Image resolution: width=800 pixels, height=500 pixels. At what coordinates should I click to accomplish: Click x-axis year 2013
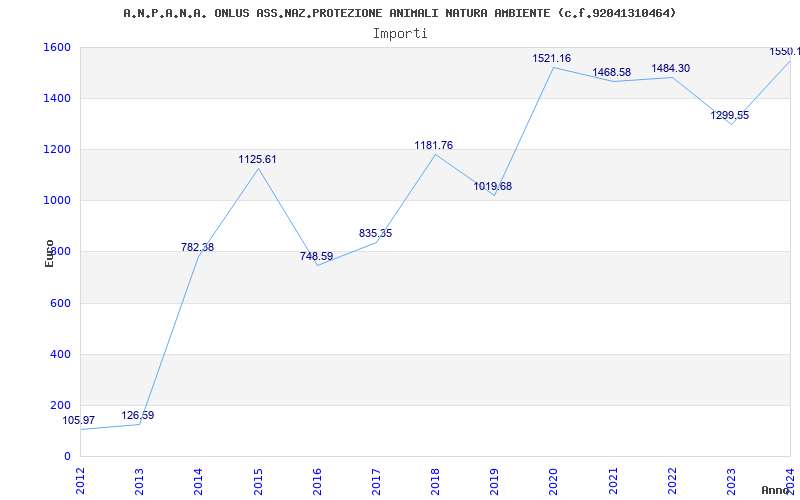coord(140,481)
